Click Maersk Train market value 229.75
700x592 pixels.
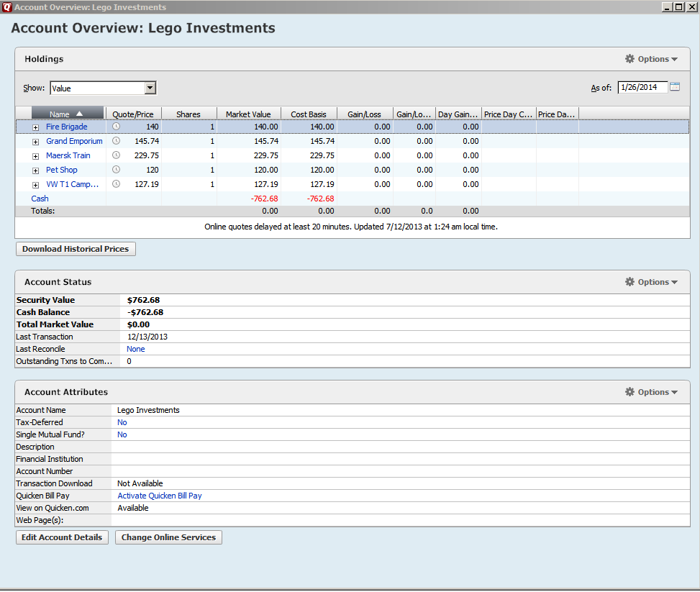click(266, 155)
